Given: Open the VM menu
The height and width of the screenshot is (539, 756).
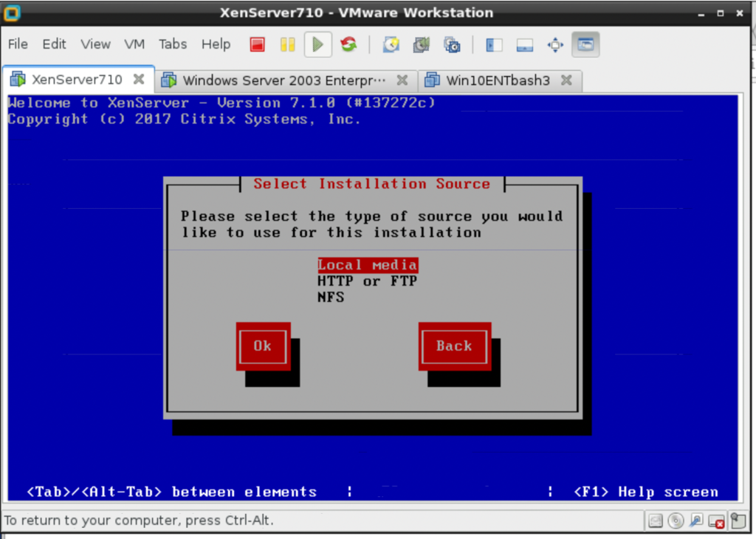Looking at the screenshot, I should tap(134, 44).
